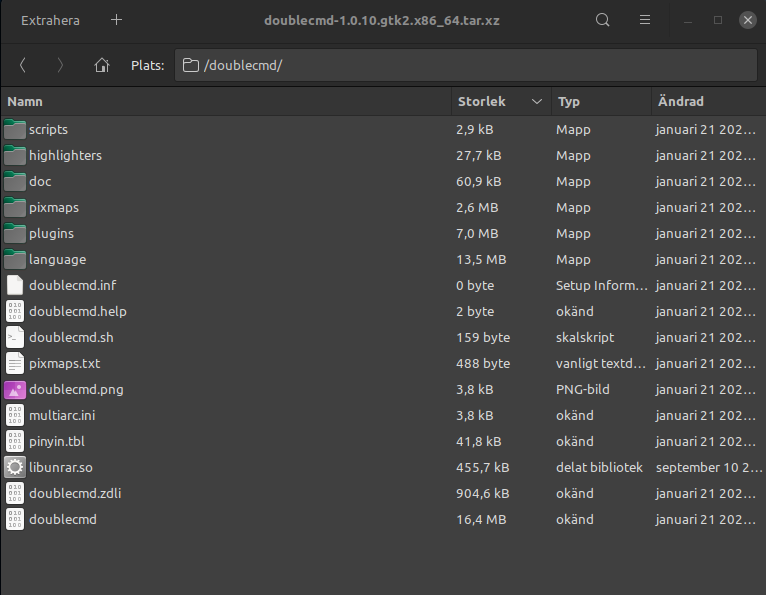
Task: Select the language folder name
Action: click(58, 259)
